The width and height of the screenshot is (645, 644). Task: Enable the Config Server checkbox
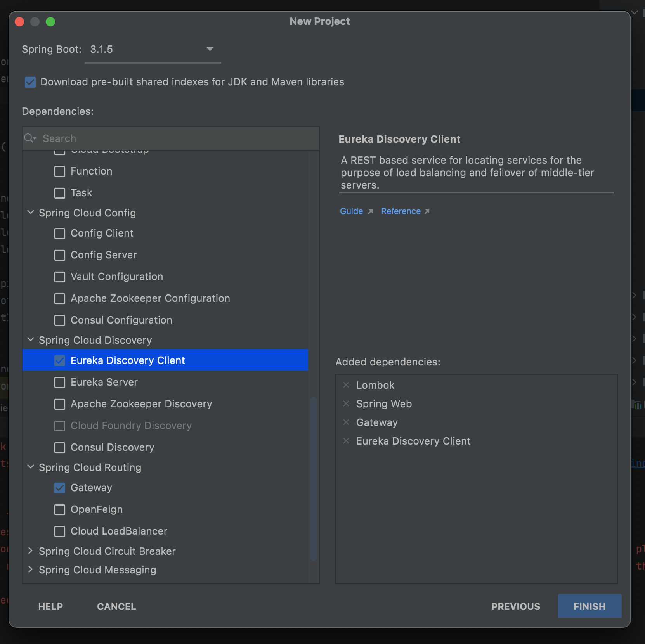pos(60,255)
